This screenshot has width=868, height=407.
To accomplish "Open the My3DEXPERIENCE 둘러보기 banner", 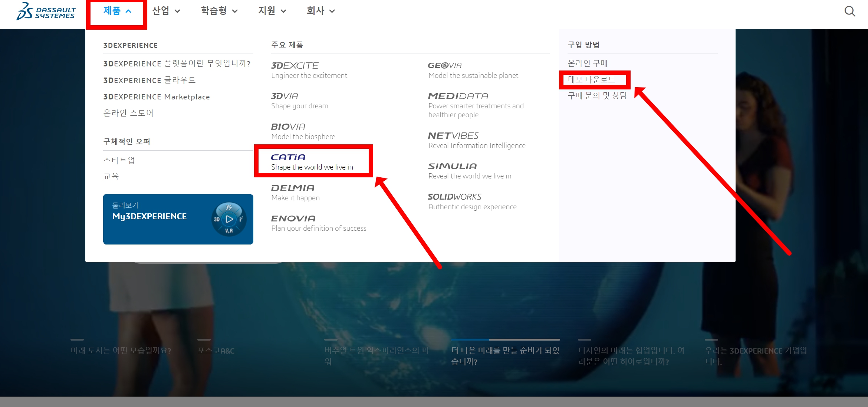I will click(x=178, y=219).
